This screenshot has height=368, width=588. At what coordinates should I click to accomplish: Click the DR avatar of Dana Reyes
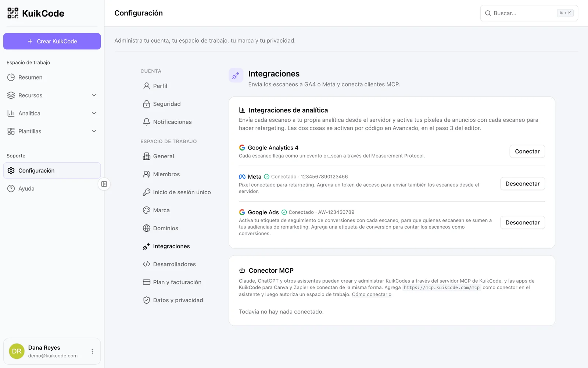coord(17,351)
